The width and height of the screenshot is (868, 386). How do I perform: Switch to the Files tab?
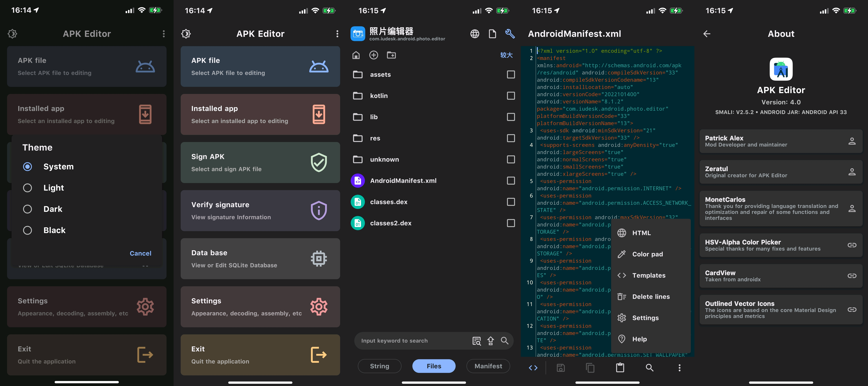tap(434, 366)
